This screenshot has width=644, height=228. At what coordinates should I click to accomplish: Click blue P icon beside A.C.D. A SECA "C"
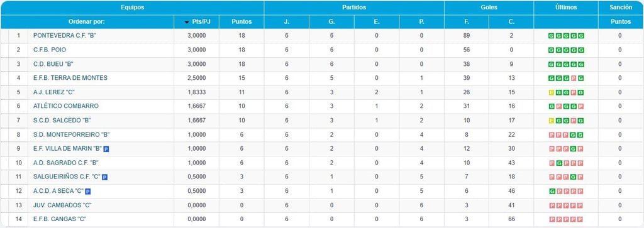click(88, 191)
